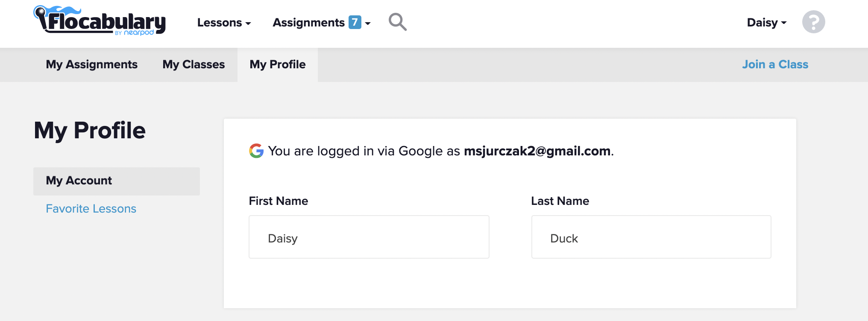Switch to the My Assignments tab
The width and height of the screenshot is (868, 321).
pos(92,64)
